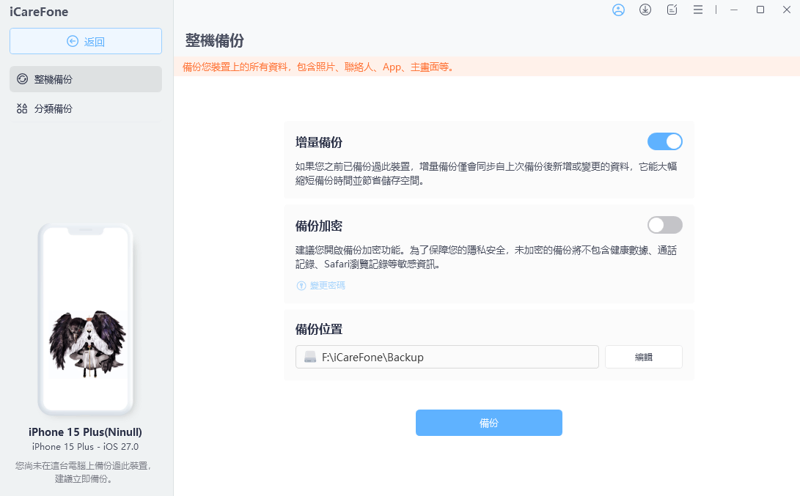Click the 返回 button
The width and height of the screenshot is (800, 496).
tap(86, 41)
